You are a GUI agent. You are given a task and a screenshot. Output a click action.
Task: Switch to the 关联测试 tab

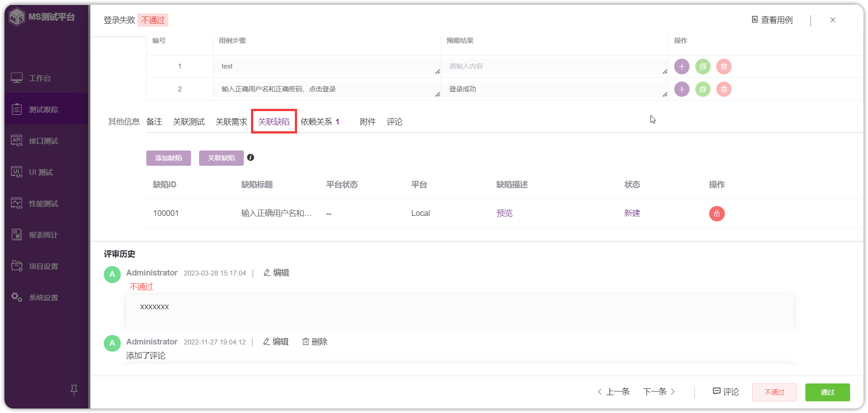pos(189,122)
